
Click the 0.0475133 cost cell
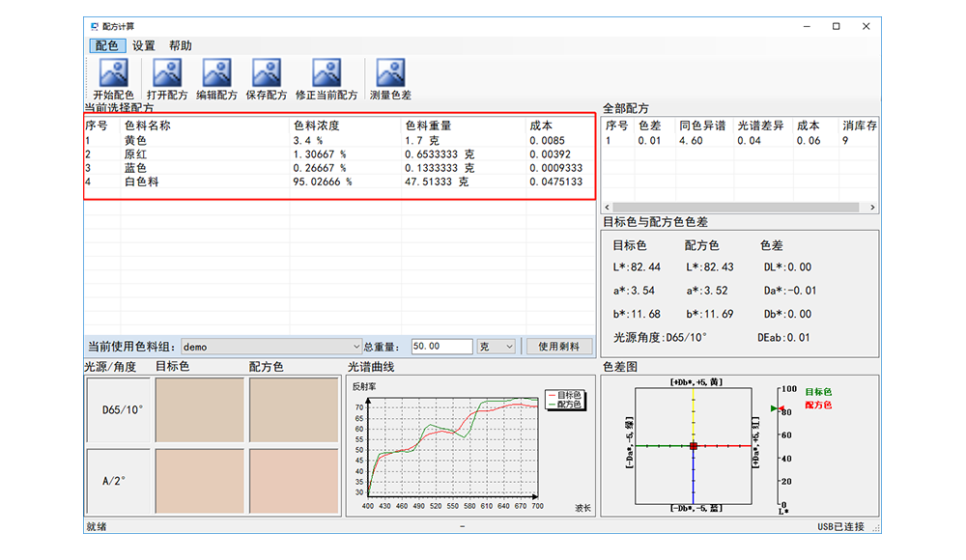(x=556, y=182)
